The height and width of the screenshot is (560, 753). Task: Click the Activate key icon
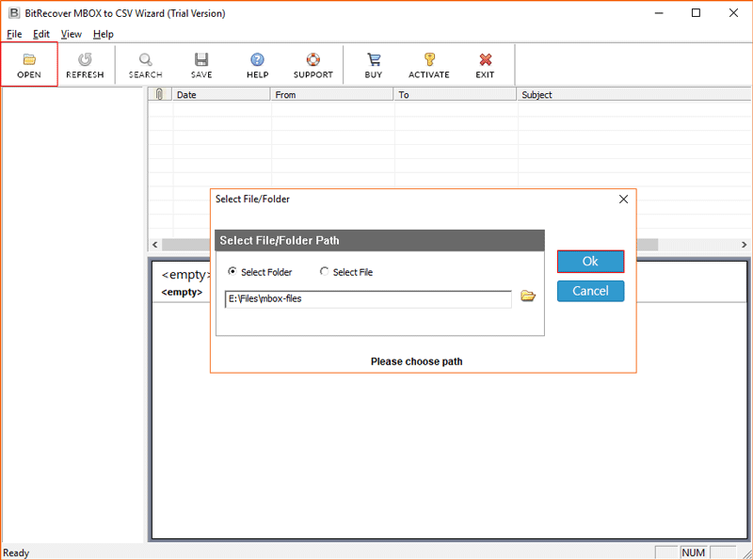point(429,59)
